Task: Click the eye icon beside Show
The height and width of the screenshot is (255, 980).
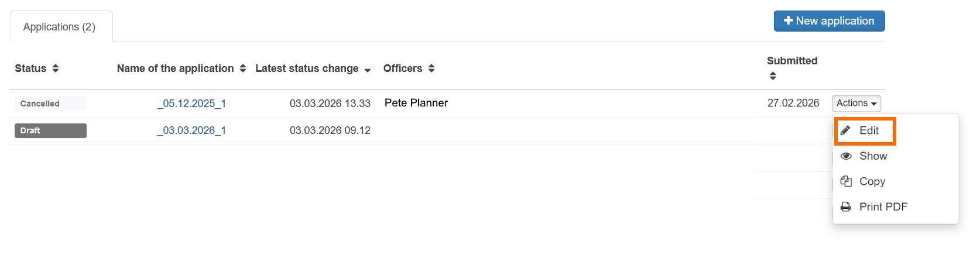Action: pos(846,156)
